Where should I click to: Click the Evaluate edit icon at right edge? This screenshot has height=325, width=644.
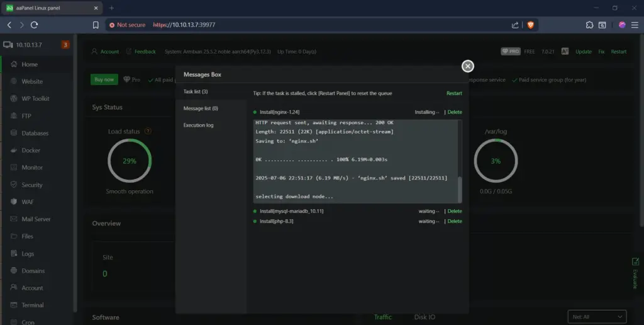click(635, 261)
